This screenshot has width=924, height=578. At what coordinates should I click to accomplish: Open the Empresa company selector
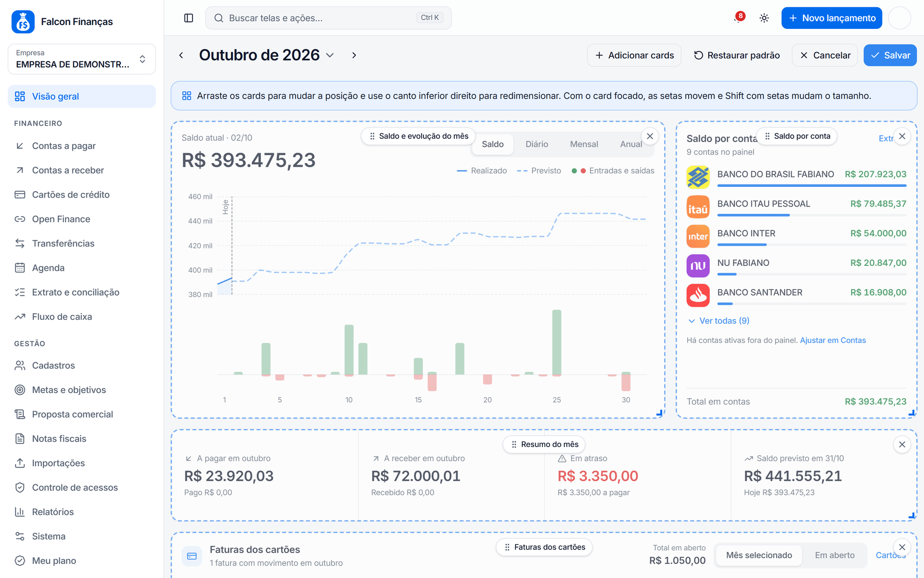[82, 59]
